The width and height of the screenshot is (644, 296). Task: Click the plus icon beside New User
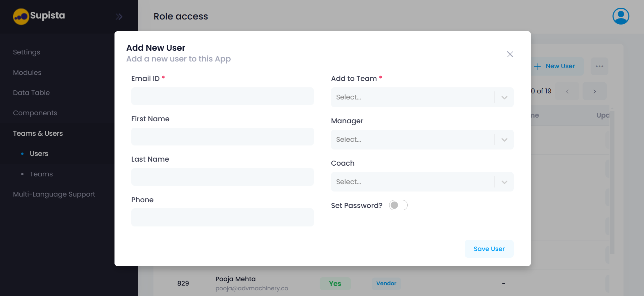pos(538,66)
